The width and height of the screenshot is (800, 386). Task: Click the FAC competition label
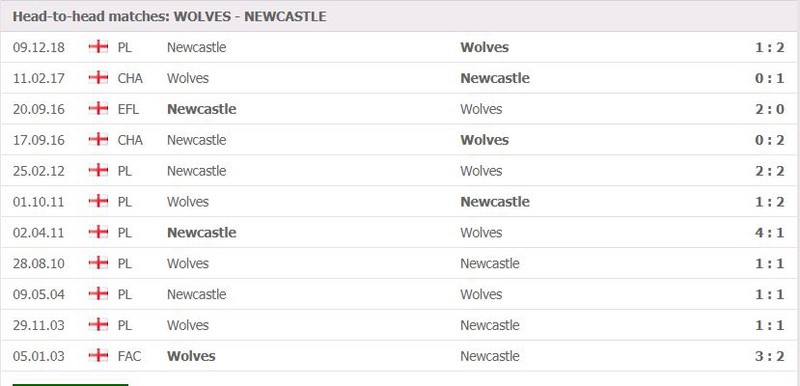point(129,356)
